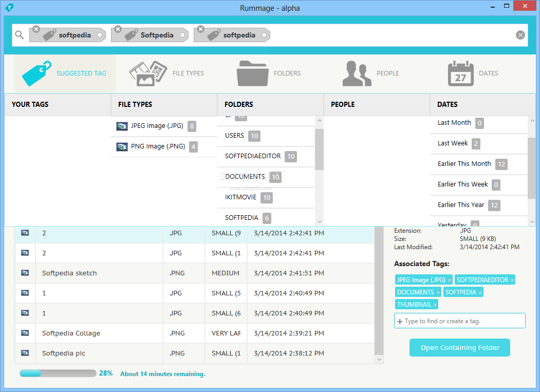
Task: Clear the entire search box
Action: coord(520,35)
